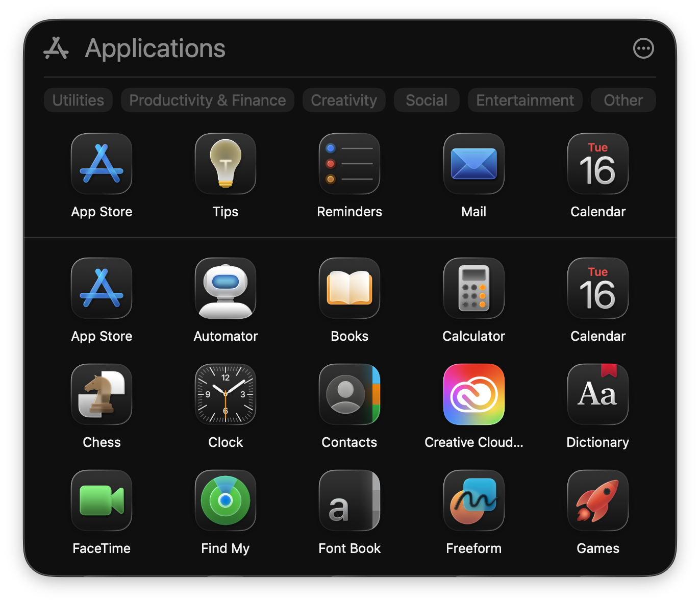
Task: Launch the FaceTime app
Action: pyautogui.click(x=102, y=500)
